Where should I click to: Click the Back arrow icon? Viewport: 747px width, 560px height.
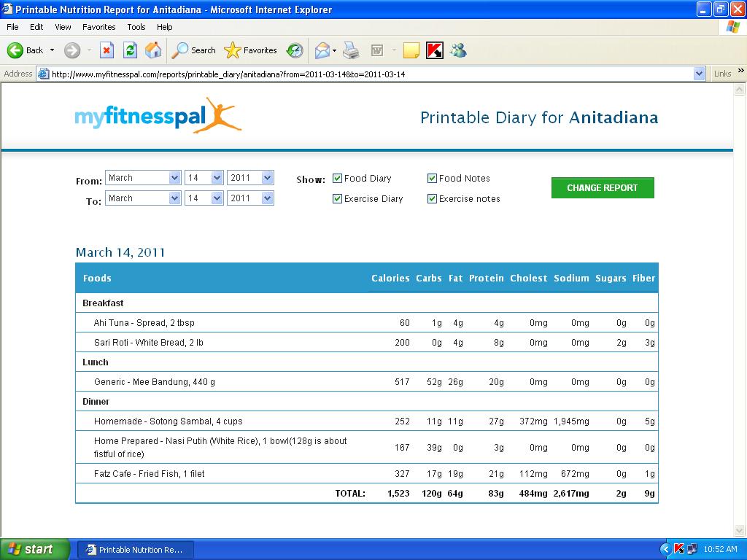pos(15,50)
